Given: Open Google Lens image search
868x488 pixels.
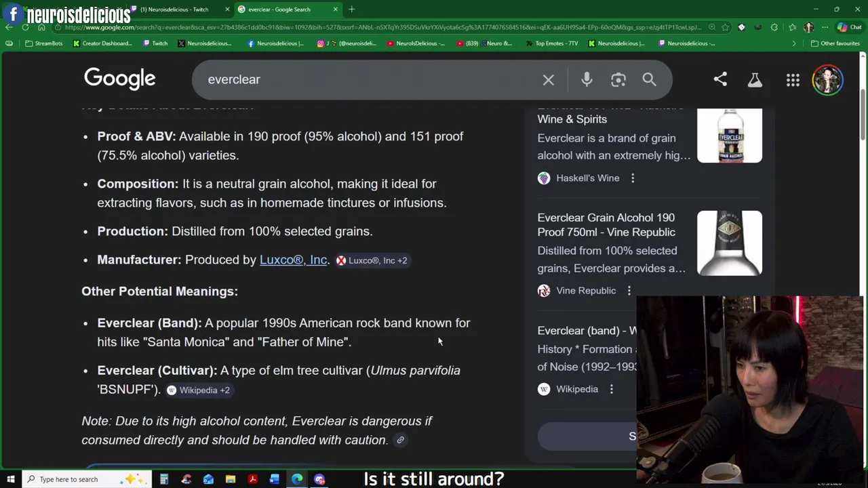Looking at the screenshot, I should point(618,80).
